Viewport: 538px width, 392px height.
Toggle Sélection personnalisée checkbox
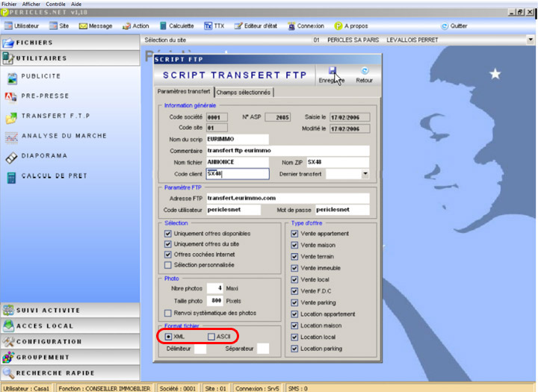(168, 265)
